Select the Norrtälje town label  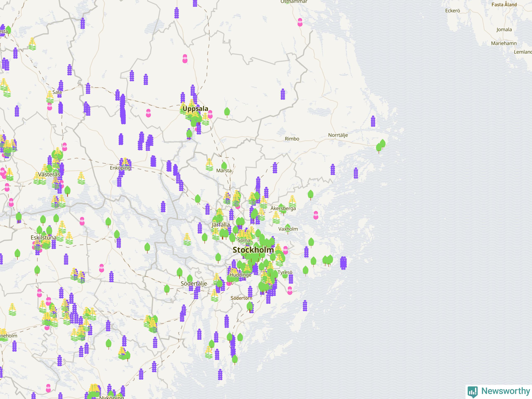(338, 135)
